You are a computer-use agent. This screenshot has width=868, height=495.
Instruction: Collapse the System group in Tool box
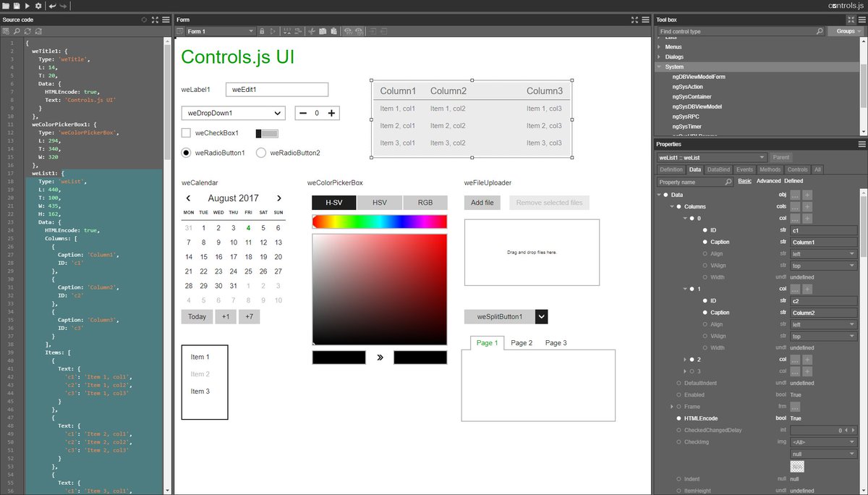coord(659,67)
